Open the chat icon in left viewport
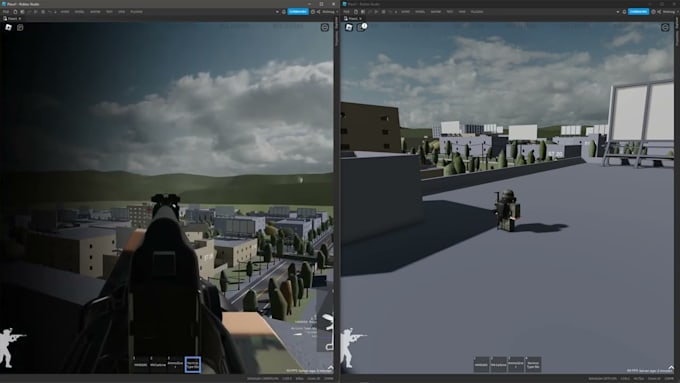The height and width of the screenshot is (383, 680). (20, 27)
